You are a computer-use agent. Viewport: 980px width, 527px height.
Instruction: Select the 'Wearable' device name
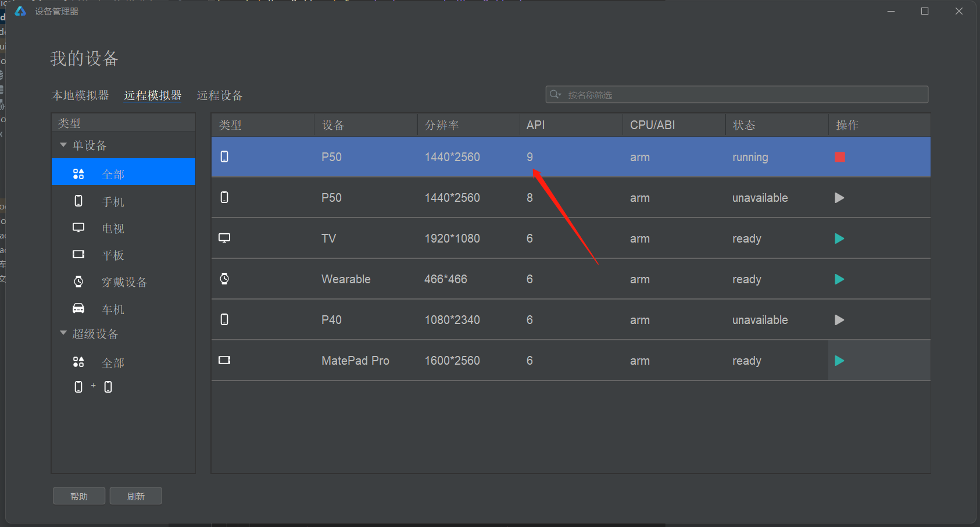(346, 279)
